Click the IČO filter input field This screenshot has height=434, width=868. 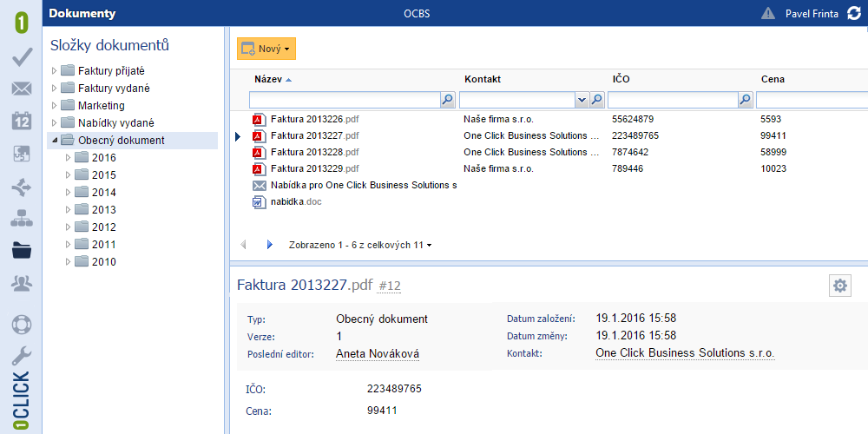[x=674, y=100]
